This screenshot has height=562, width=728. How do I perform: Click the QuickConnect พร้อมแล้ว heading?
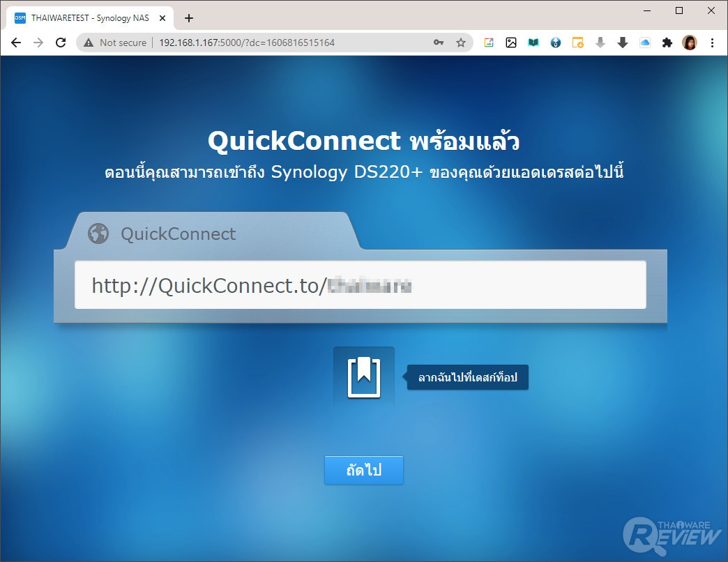pos(363,141)
